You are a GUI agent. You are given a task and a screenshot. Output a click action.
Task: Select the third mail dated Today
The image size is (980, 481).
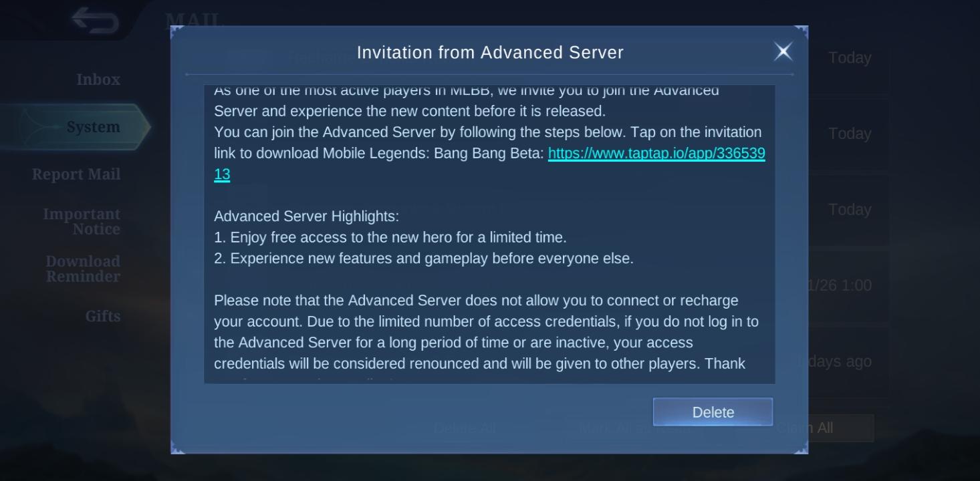coord(849,210)
